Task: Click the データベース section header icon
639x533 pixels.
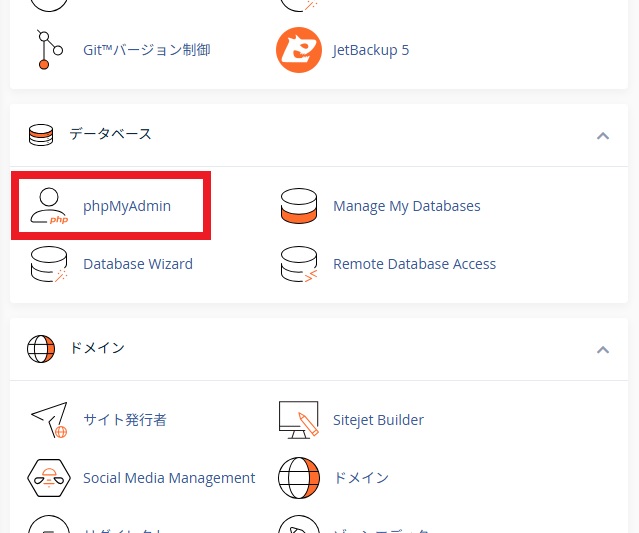Action: click(41, 134)
